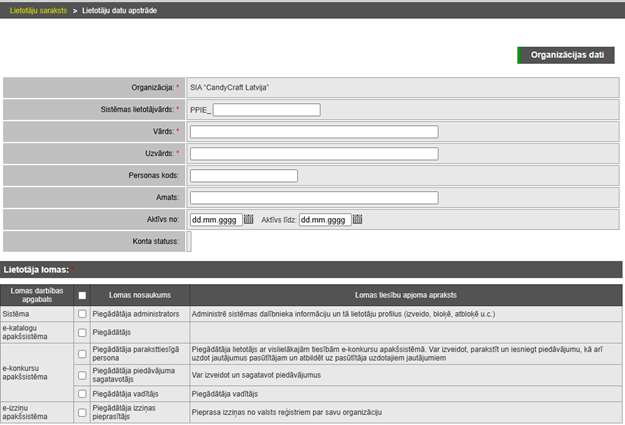Click into the Vārds text field
This screenshot has width=625, height=425.
(x=314, y=132)
